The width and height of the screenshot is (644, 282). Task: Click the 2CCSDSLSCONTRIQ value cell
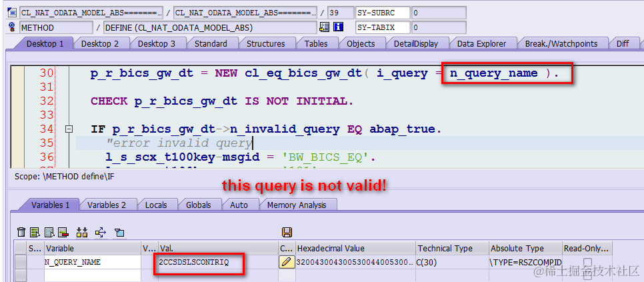[x=218, y=261]
